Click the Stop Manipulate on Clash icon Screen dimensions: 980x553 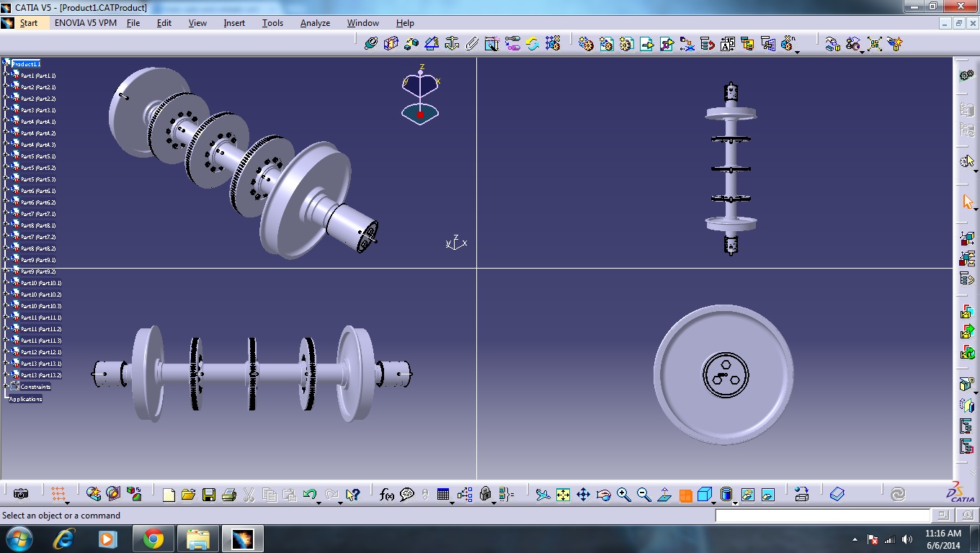tap(895, 44)
